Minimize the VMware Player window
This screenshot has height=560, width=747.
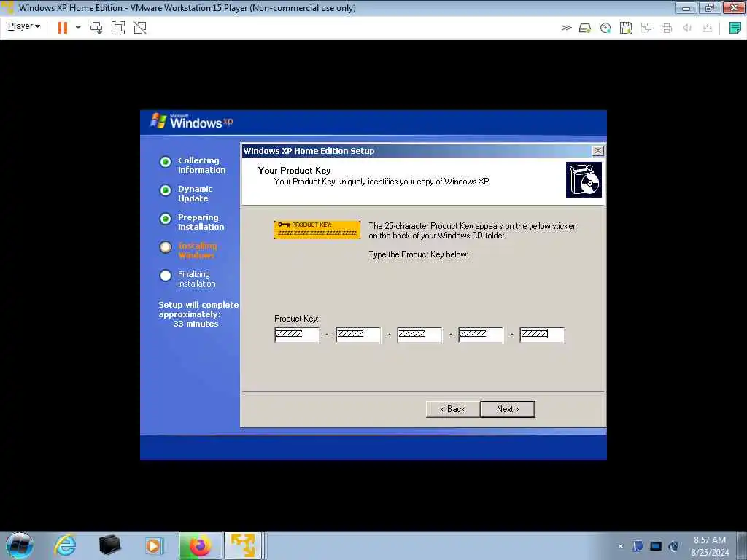686,8
